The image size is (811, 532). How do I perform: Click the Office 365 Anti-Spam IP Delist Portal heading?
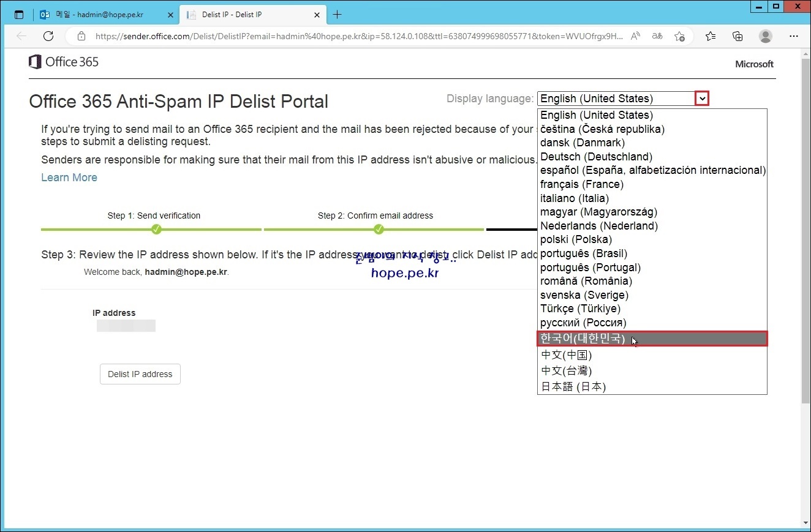pyautogui.click(x=179, y=101)
